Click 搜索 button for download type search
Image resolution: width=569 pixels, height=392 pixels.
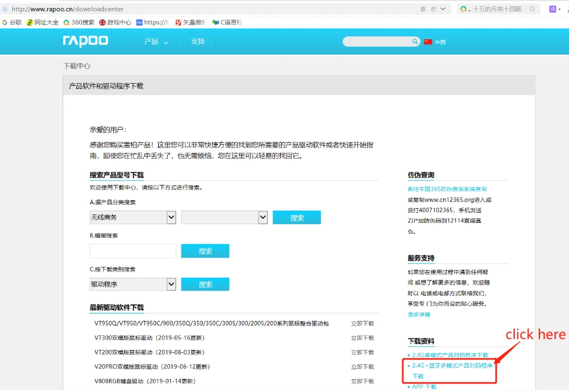point(205,284)
